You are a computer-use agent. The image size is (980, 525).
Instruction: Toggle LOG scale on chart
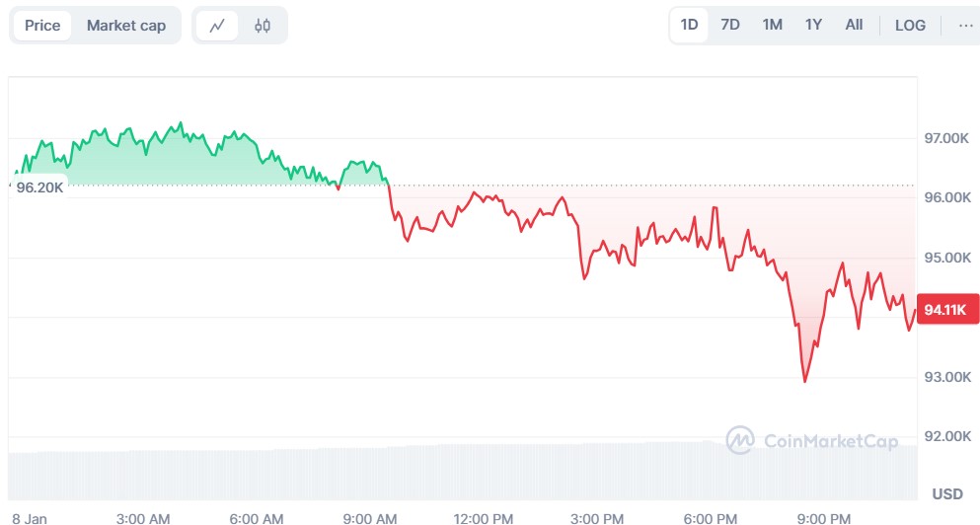910,26
